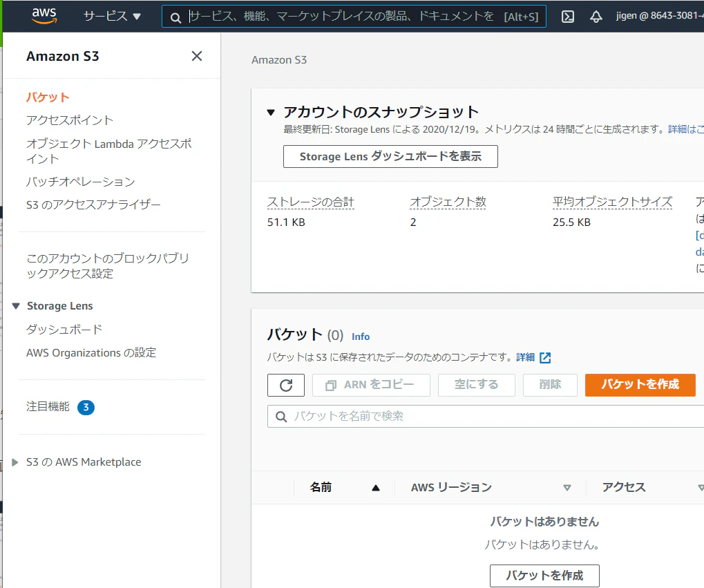Open the notifications bell icon
This screenshot has height=588, width=704.
pyautogui.click(x=596, y=17)
